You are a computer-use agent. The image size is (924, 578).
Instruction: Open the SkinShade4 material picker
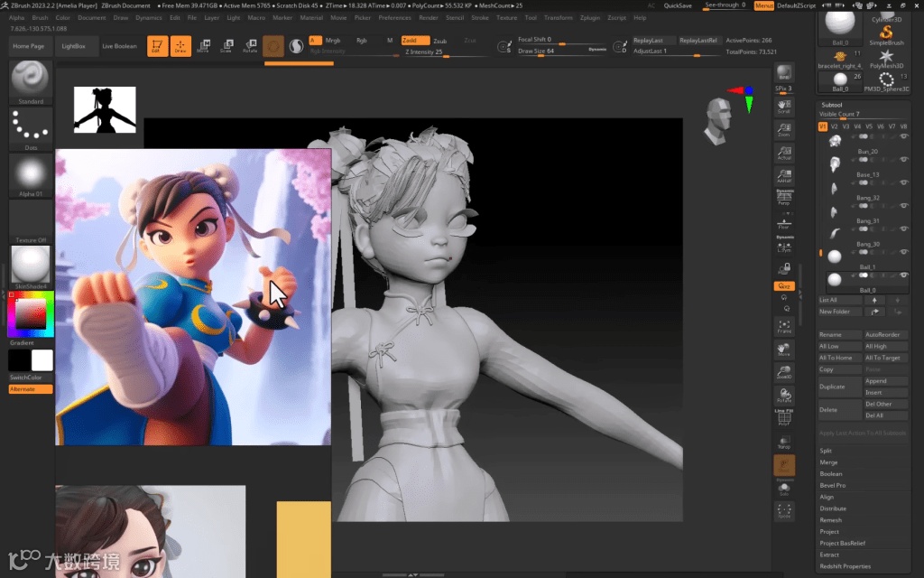[x=31, y=267]
